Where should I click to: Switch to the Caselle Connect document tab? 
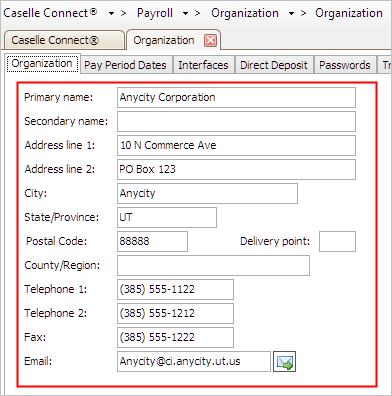(x=64, y=40)
